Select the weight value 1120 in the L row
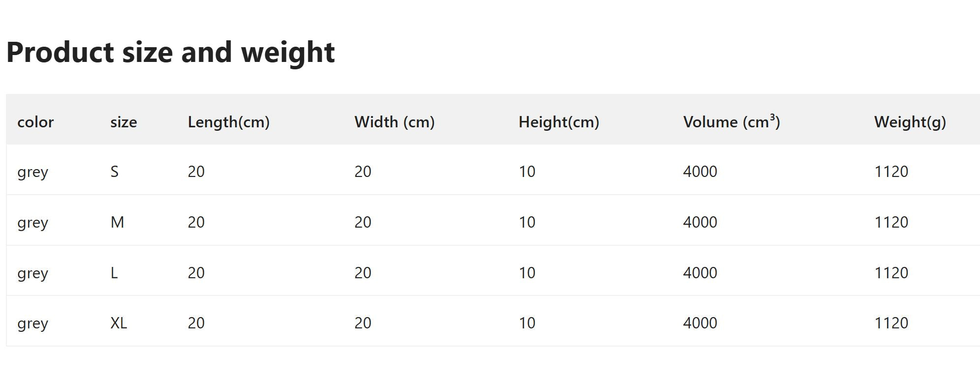This screenshot has width=980, height=380. 891,273
